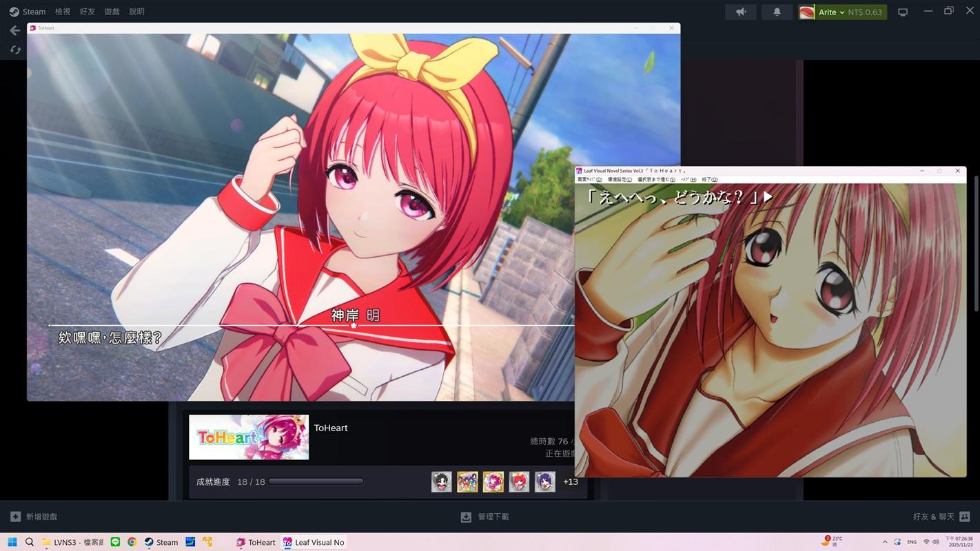Open the LINE app in taskbar
This screenshot has width=980, height=551.
coord(115,542)
